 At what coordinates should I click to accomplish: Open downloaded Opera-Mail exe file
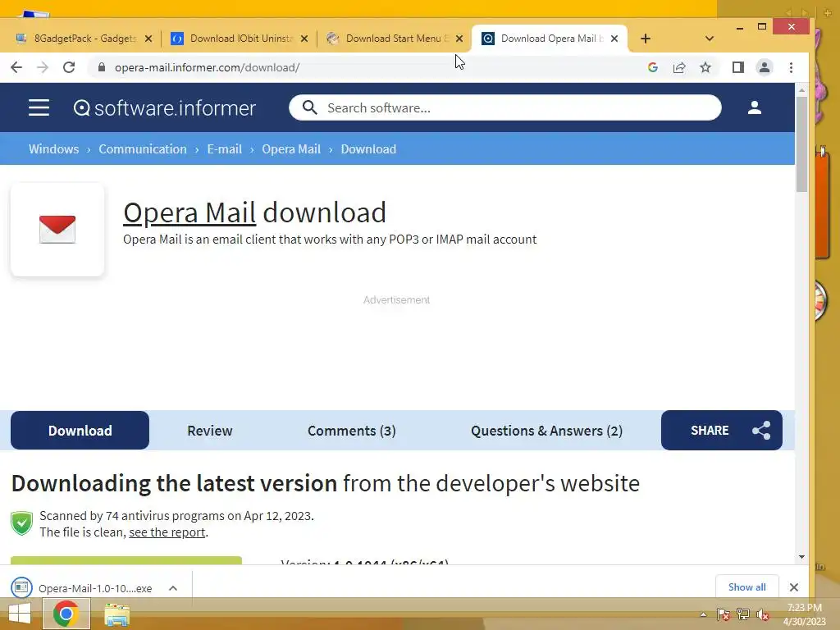click(x=95, y=588)
